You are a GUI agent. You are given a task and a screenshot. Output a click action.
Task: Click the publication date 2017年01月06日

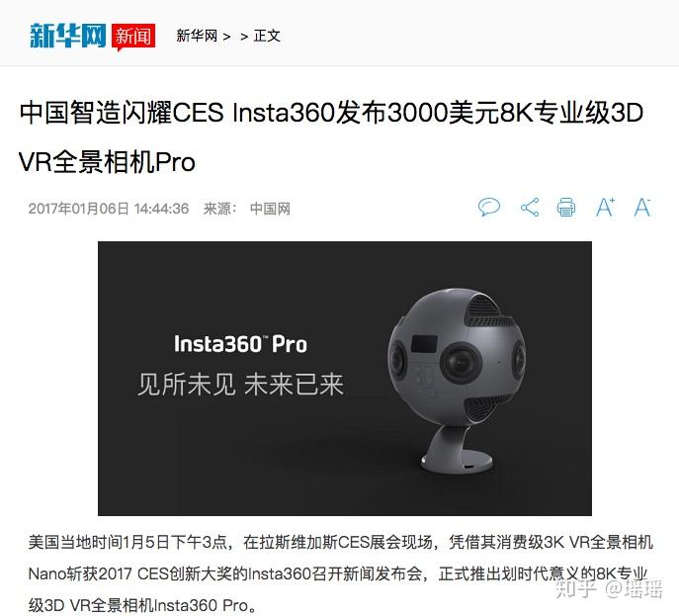[x=79, y=209]
